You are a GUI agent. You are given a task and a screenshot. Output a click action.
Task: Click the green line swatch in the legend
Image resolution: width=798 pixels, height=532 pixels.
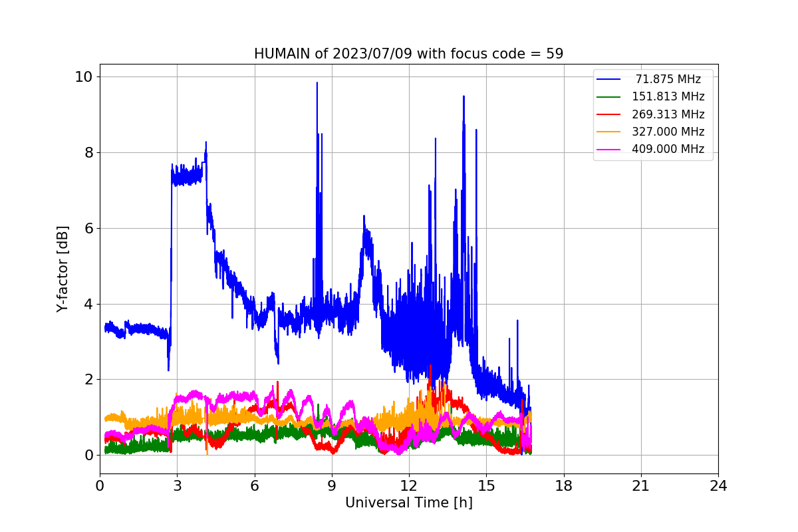pyautogui.click(x=608, y=97)
